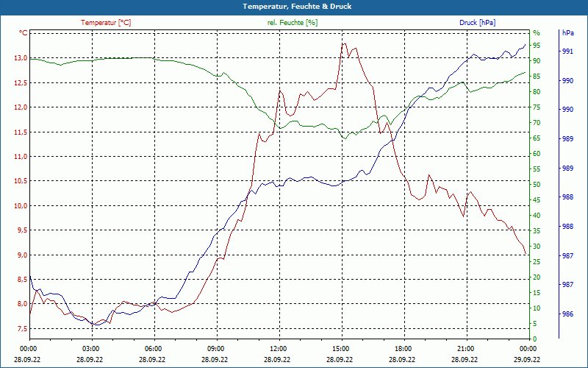Viewport: 588px width, 368px height.
Task: Click the '8,0' temperature axis tick
Action: pos(23,304)
